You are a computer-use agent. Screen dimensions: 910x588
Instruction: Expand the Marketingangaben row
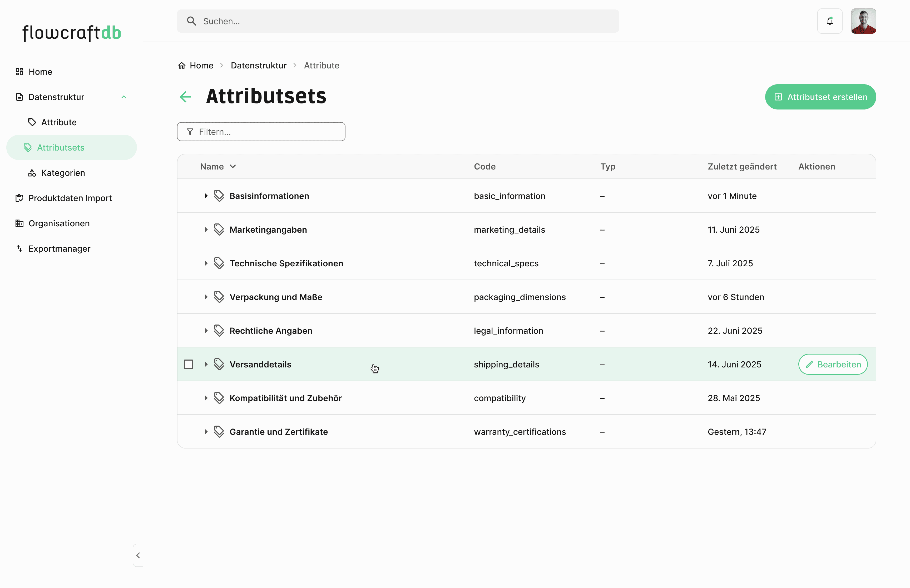tap(206, 230)
